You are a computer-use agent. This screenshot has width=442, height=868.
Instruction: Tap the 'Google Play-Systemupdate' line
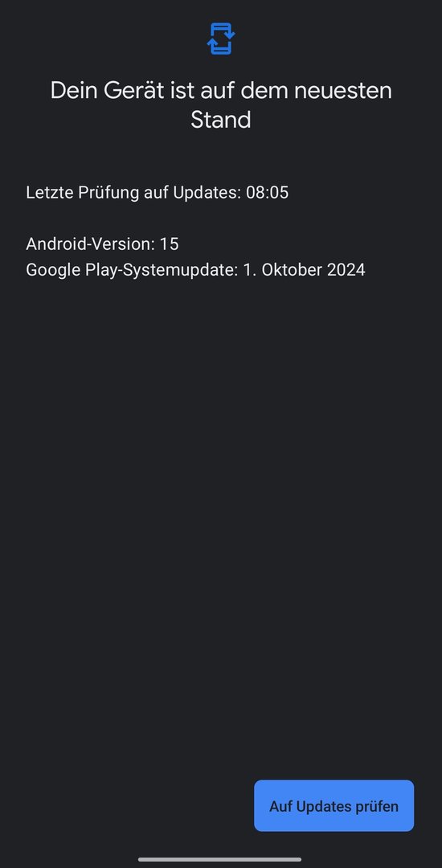pyautogui.click(x=195, y=269)
